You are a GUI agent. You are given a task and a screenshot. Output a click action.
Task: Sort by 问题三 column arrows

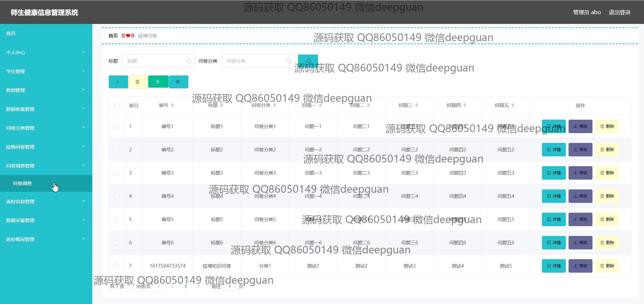(417, 105)
